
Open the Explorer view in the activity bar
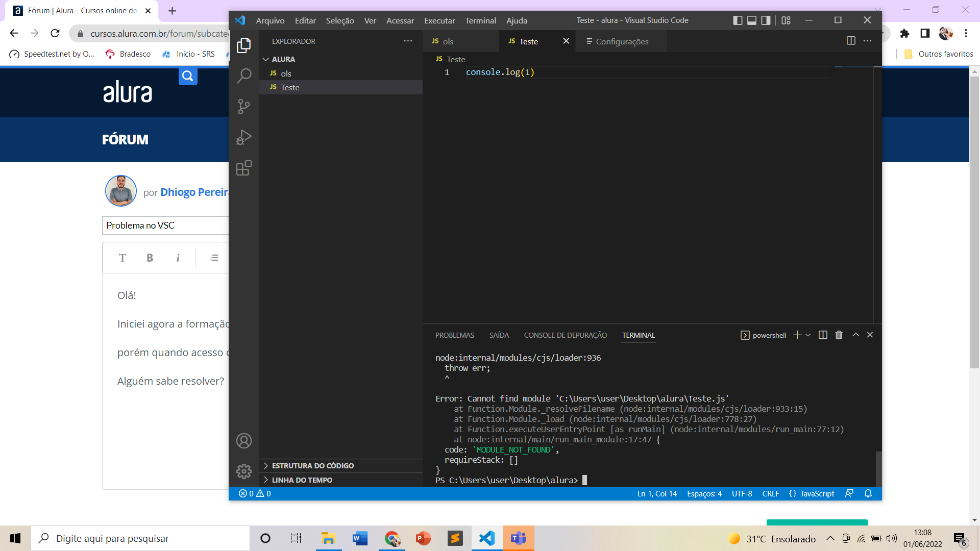[244, 45]
